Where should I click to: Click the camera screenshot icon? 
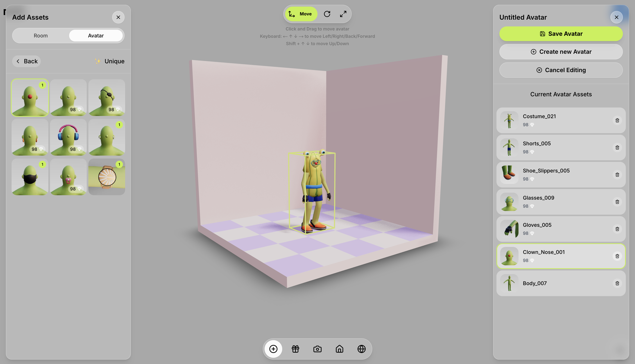[x=317, y=349]
